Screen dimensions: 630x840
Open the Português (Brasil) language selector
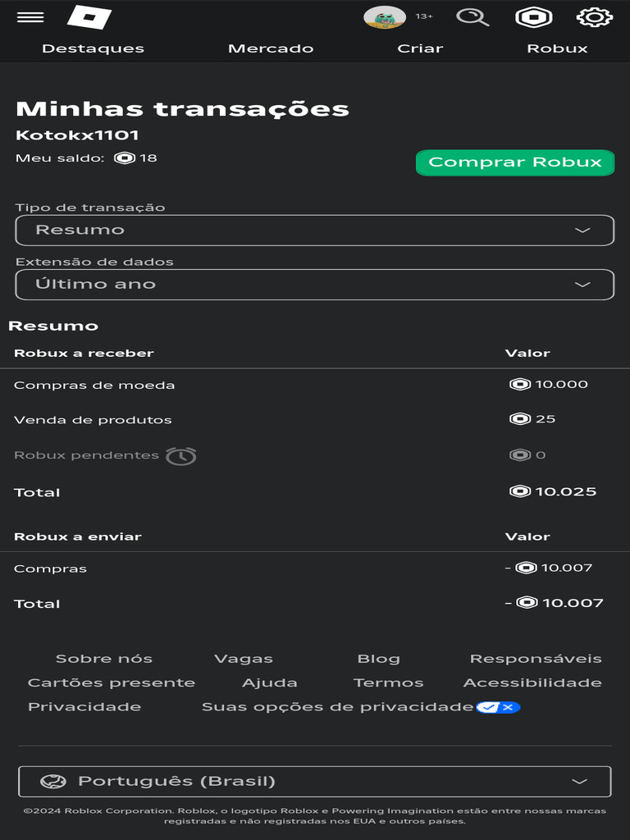coord(315,782)
